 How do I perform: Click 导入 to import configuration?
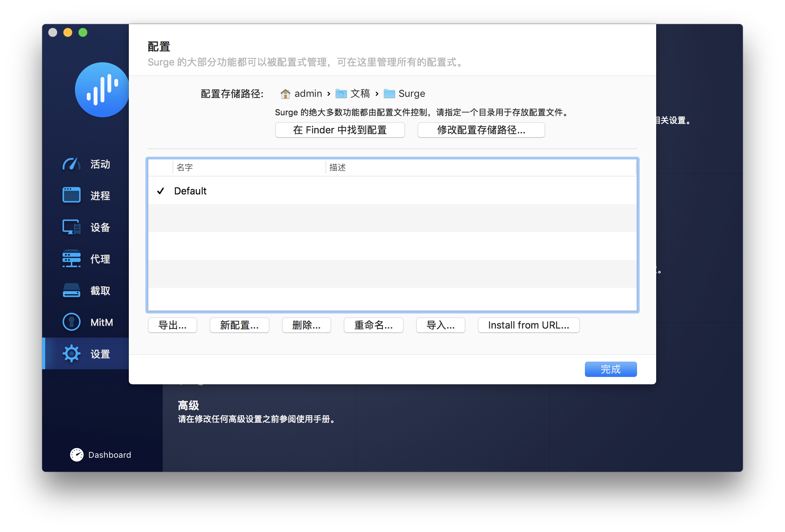[439, 326]
